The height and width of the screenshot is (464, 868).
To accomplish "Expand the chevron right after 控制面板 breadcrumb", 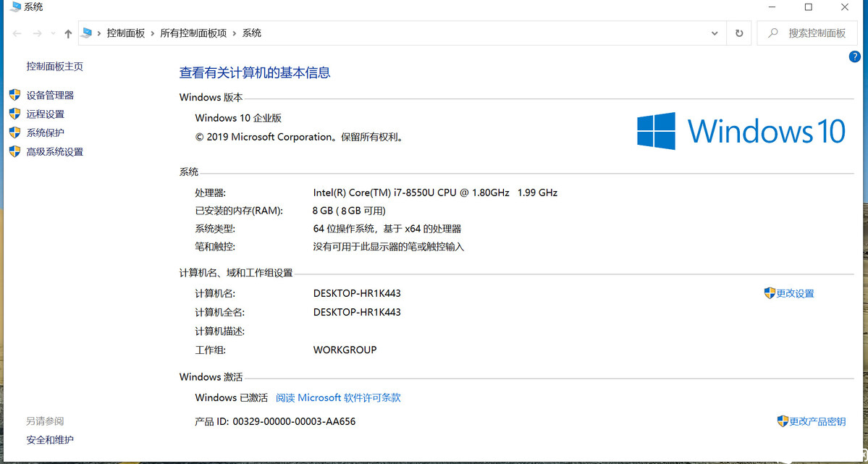I will [152, 33].
